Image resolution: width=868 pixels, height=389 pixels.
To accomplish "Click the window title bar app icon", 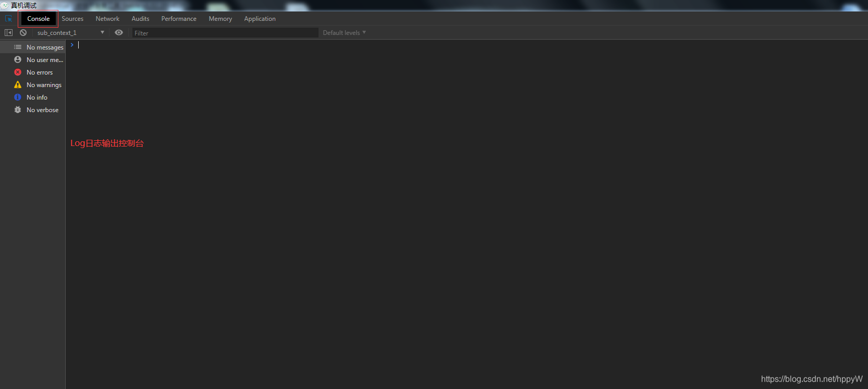I will click(x=4, y=5).
